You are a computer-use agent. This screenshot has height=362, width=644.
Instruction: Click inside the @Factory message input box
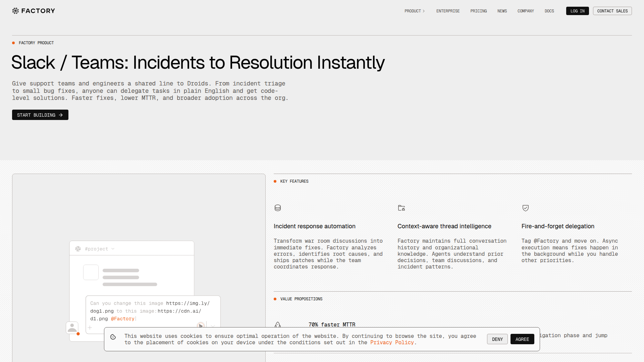[153, 311]
